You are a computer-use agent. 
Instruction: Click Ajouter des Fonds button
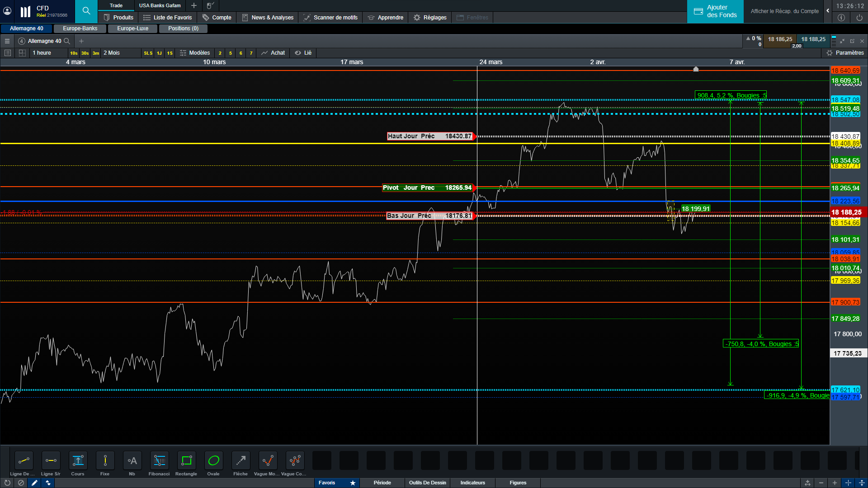click(x=715, y=11)
